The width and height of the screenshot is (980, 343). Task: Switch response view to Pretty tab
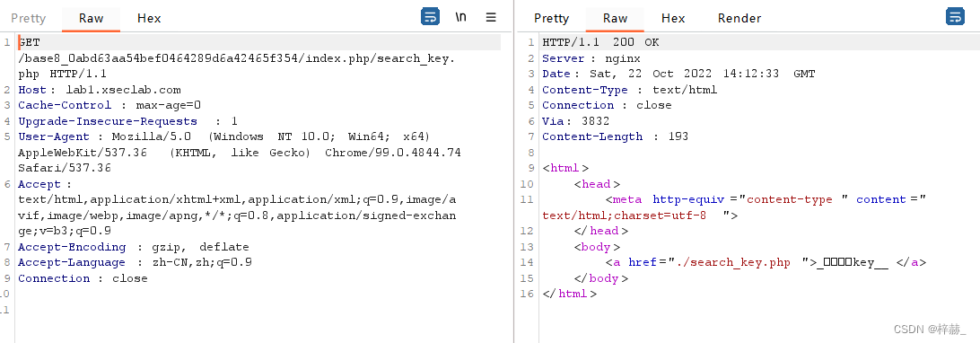(x=551, y=18)
